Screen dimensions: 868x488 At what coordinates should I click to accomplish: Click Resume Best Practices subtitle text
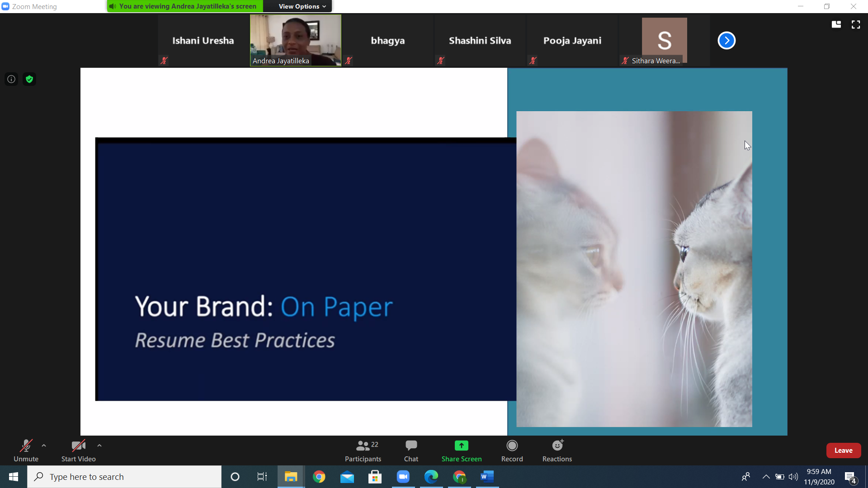(x=235, y=341)
